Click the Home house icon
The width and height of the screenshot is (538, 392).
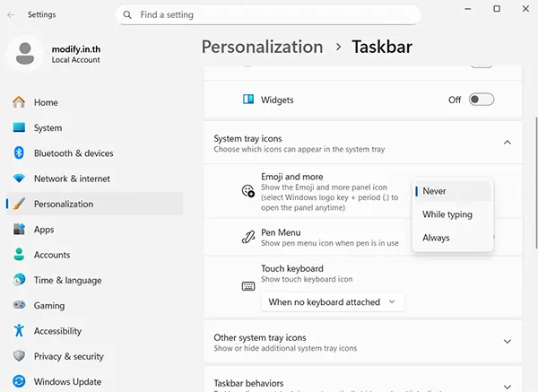19,102
